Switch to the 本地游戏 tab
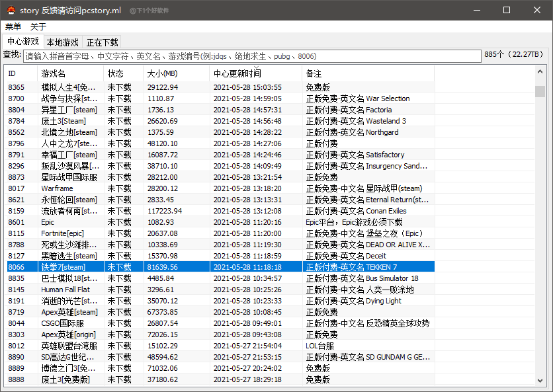Viewport: 553px width, 392px height. click(62, 42)
